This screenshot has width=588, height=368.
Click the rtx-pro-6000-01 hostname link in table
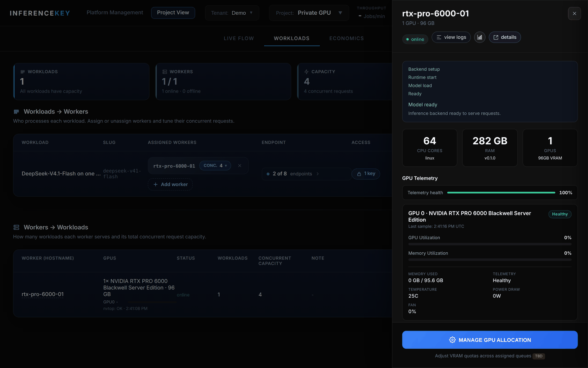tap(43, 294)
